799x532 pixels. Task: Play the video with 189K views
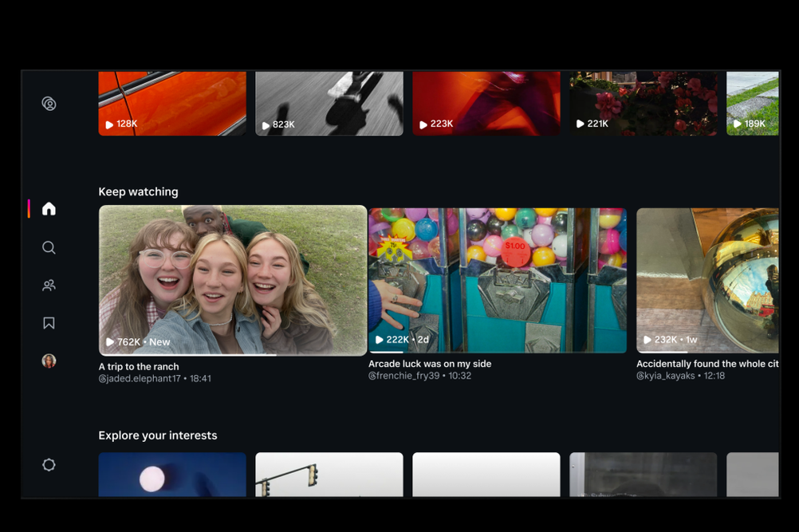tap(753, 104)
